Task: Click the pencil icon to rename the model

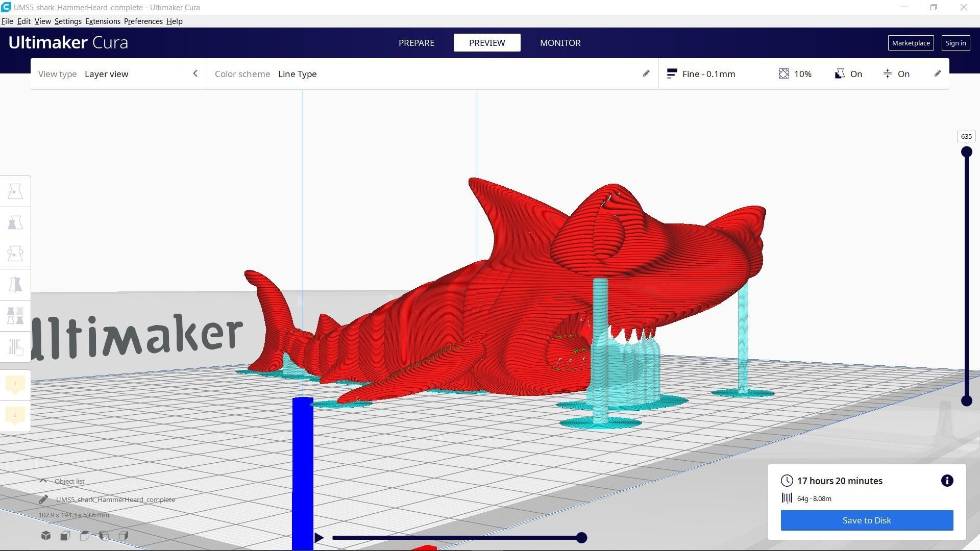Action: pos(43,499)
